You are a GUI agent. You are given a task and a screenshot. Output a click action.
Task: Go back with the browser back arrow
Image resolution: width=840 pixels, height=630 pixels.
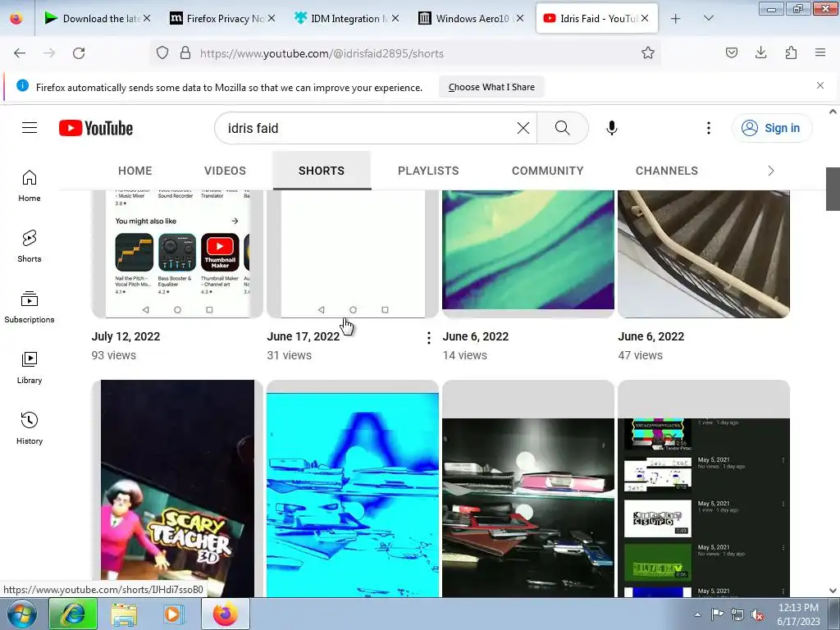(20, 53)
